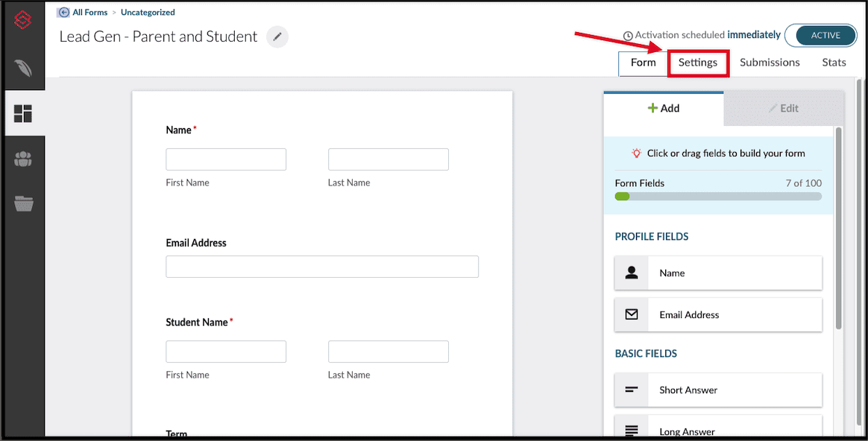Click the red app logo icon
868x441 pixels.
22,20
